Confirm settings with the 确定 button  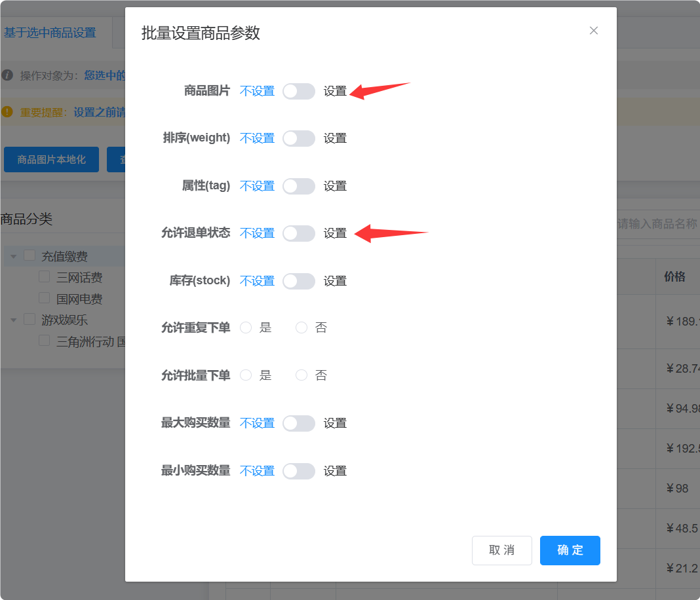pyautogui.click(x=570, y=550)
